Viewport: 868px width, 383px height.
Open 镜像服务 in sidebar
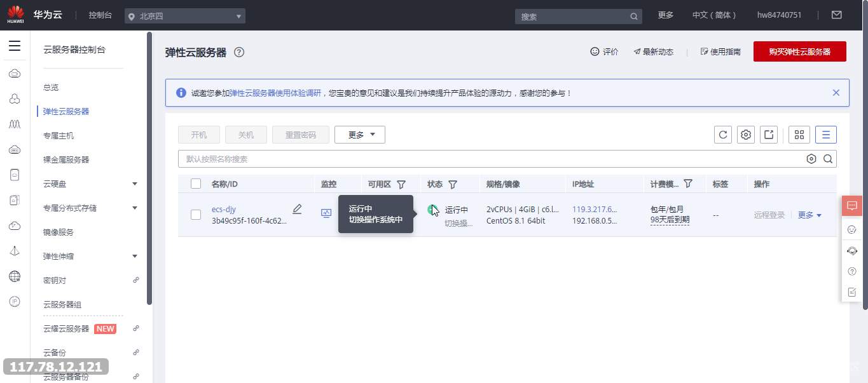click(59, 232)
